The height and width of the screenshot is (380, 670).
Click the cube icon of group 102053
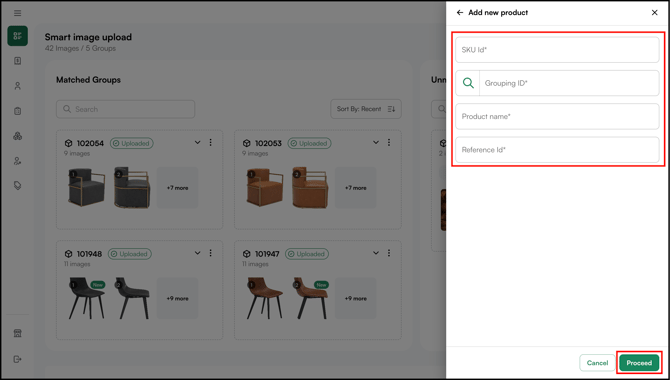coord(247,143)
